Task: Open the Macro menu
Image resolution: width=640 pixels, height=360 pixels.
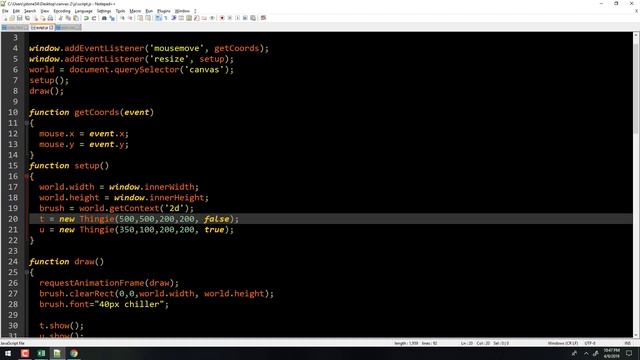Action: click(x=135, y=11)
